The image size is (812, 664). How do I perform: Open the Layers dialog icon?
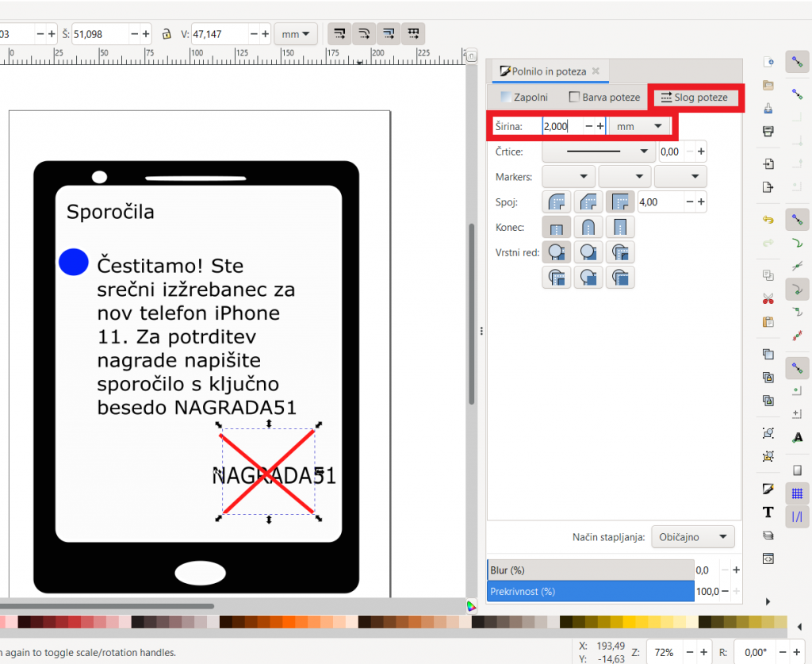click(x=768, y=535)
